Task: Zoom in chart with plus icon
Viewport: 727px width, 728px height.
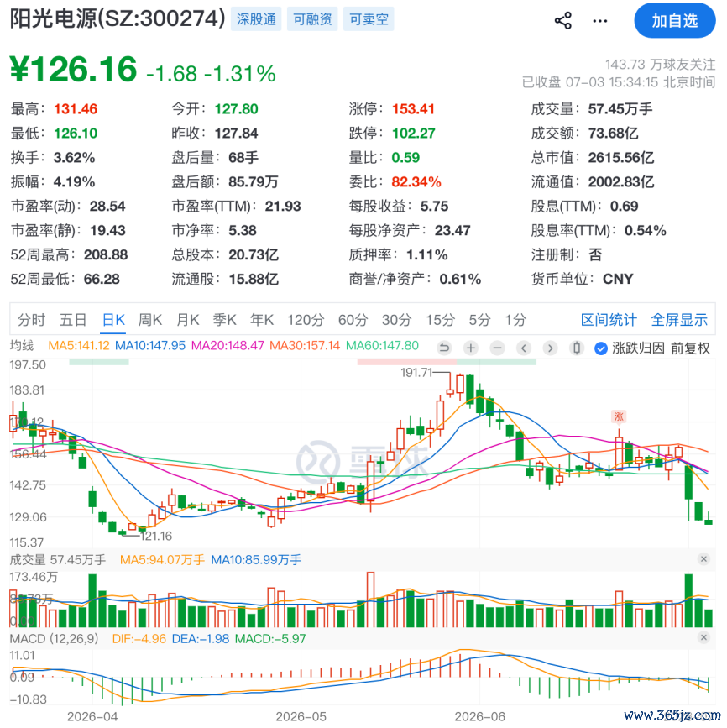Action: 471,348
